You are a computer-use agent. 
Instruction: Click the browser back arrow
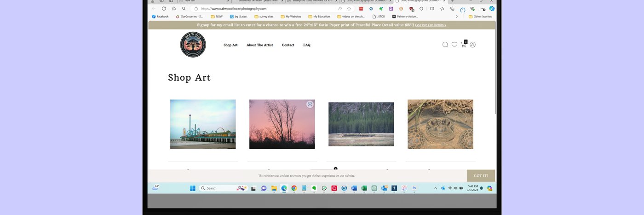(154, 8)
